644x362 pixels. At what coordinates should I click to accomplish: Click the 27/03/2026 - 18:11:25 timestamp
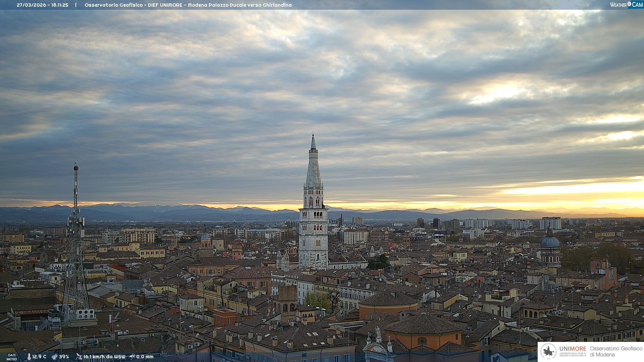(x=43, y=5)
